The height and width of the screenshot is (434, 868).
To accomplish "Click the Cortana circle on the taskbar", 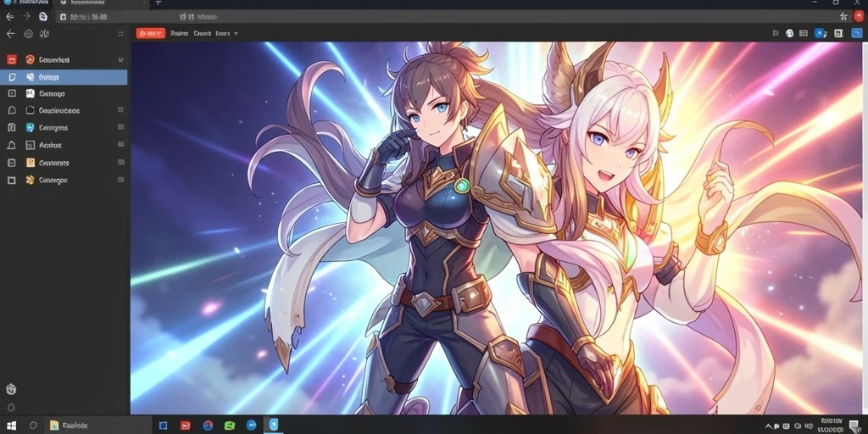I will [33, 426].
